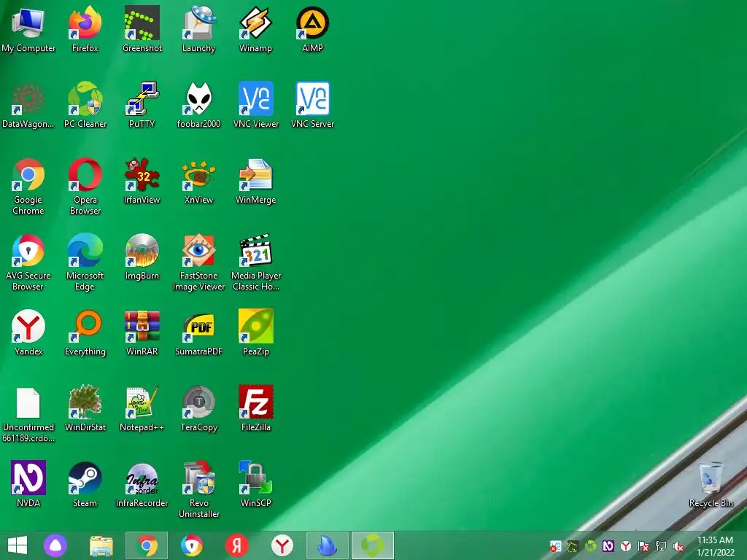The image size is (747, 560).
Task: Click the VNC Server tray icon
Action: point(555,546)
